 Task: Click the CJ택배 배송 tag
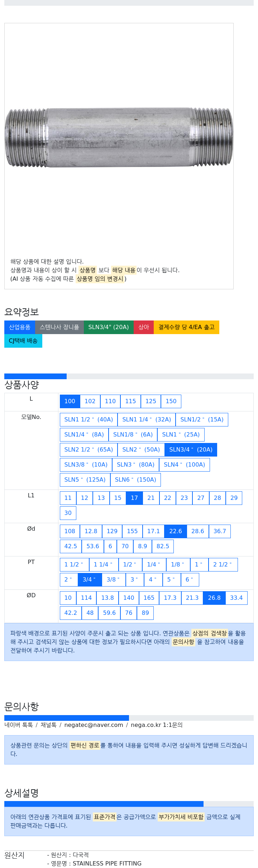(x=23, y=341)
